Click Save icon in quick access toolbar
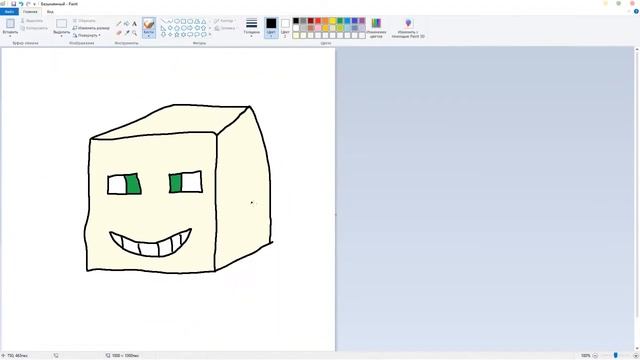The width and height of the screenshot is (640, 360). pyautogui.click(x=13, y=4)
